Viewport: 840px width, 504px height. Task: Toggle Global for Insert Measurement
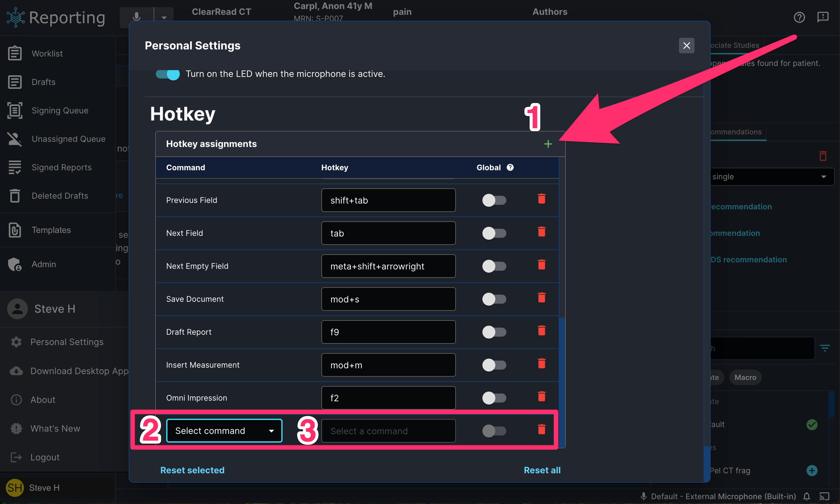494,365
